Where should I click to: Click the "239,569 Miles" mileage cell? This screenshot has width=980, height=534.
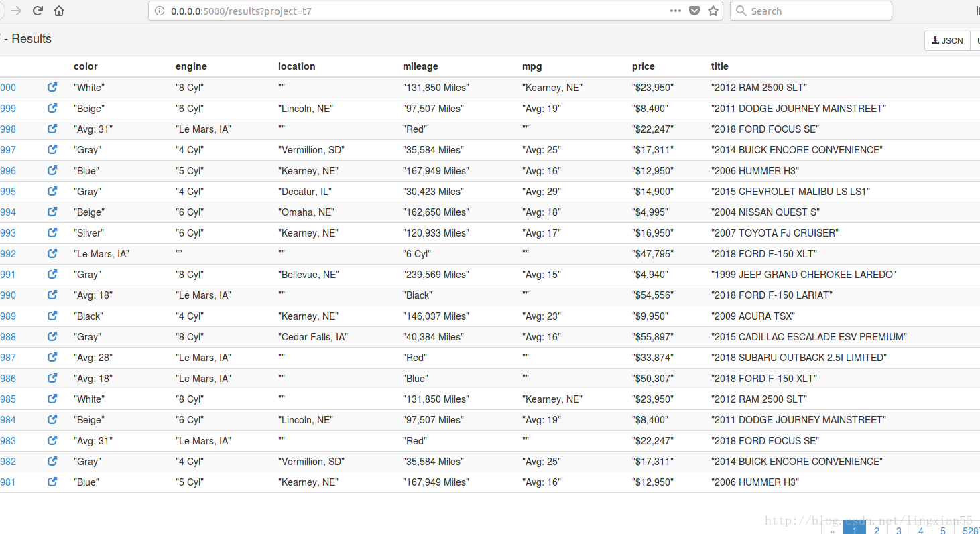(x=436, y=275)
